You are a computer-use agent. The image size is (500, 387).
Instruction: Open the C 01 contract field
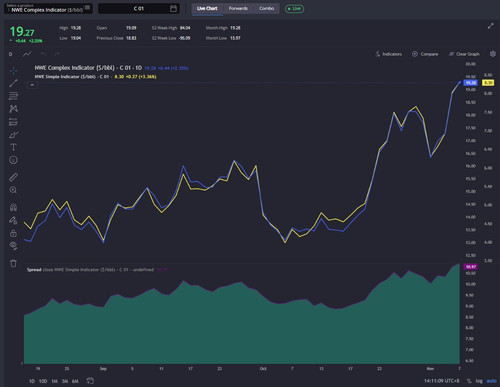(x=139, y=9)
